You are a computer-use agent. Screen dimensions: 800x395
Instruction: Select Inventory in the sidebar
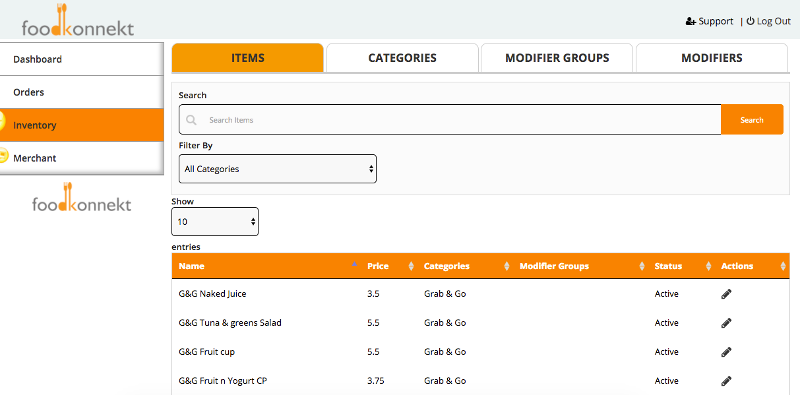[82, 125]
